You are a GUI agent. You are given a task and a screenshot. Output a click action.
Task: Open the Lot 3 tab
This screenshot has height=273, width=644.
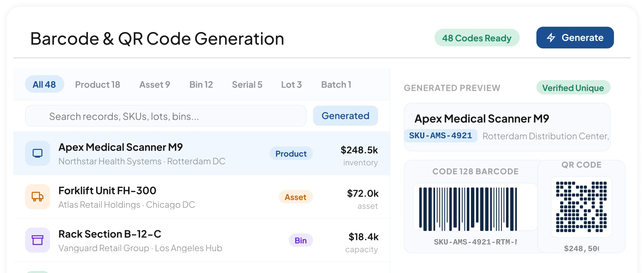pyautogui.click(x=291, y=84)
